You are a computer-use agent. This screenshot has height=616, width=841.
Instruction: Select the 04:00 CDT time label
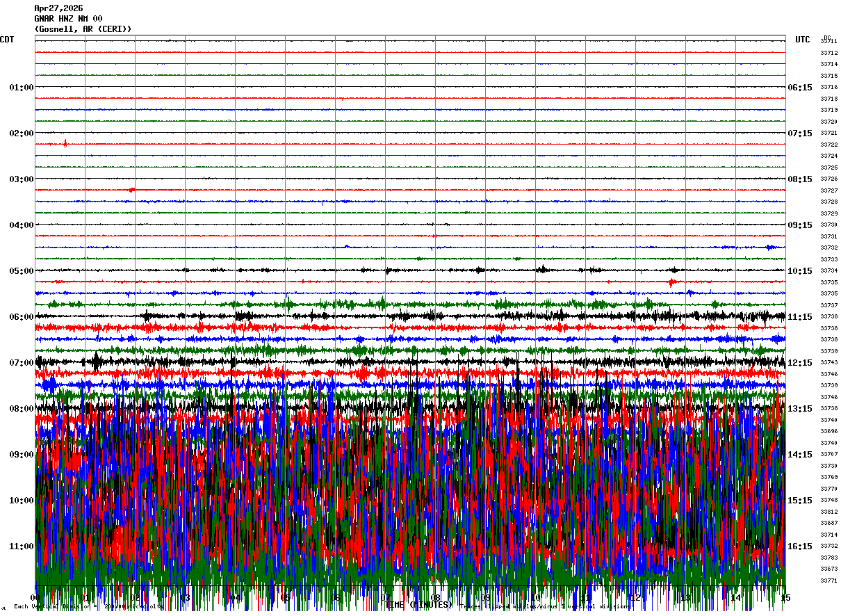point(22,225)
